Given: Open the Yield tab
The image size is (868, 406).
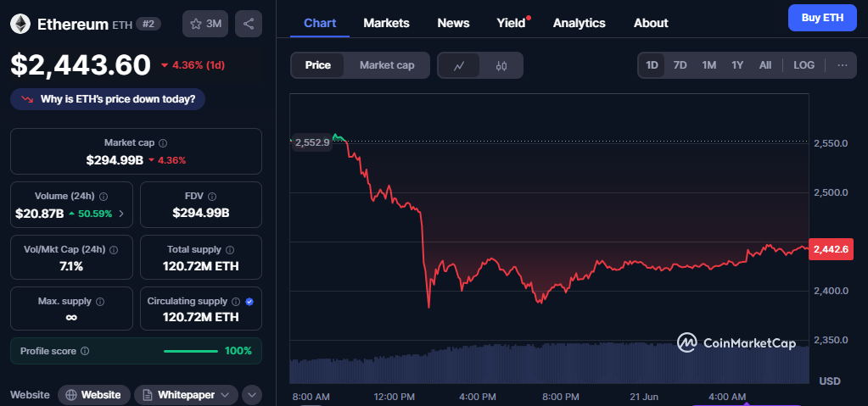Looking at the screenshot, I should tap(511, 23).
